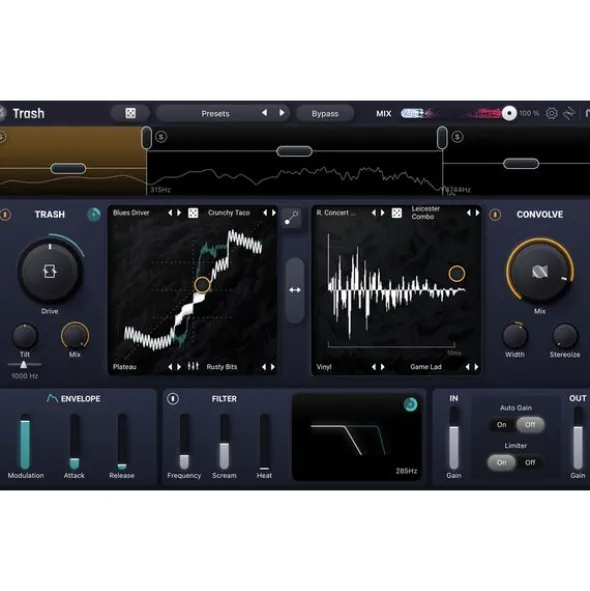Viewport: 590px width, 591px height.
Task: Click the icon right of settings gear
Action: click(x=569, y=113)
